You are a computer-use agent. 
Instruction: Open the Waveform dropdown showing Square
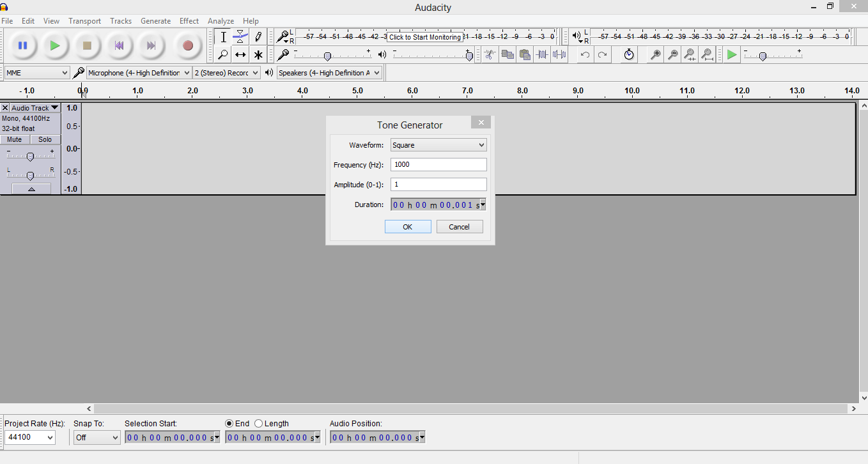(x=438, y=145)
